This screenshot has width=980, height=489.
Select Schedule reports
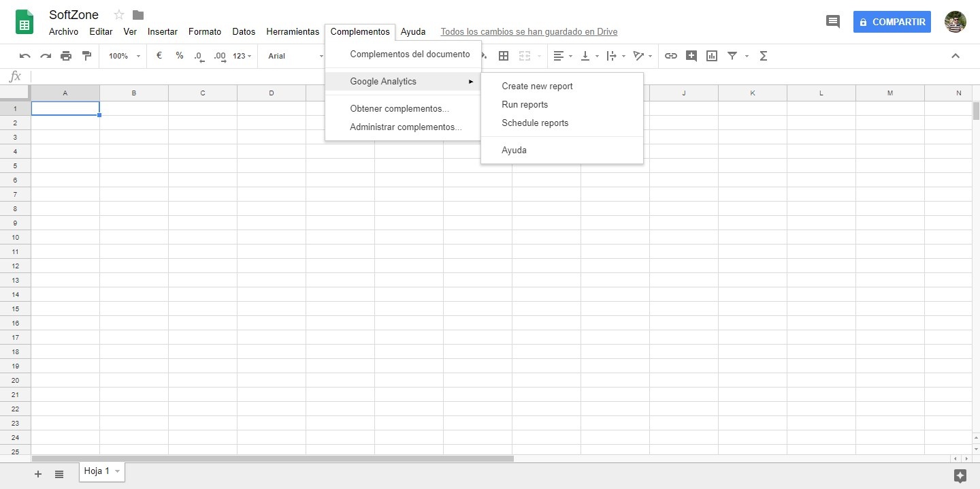562,123
